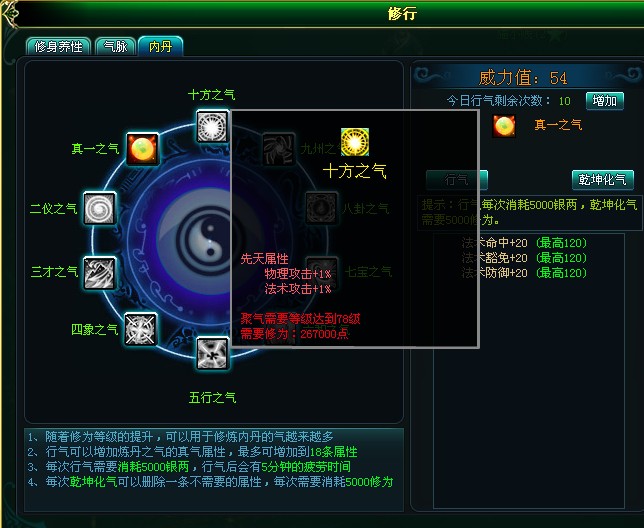The height and width of the screenshot is (528, 644).
Task: Click the 真一之气 icon in right panel
Action: click(x=504, y=126)
